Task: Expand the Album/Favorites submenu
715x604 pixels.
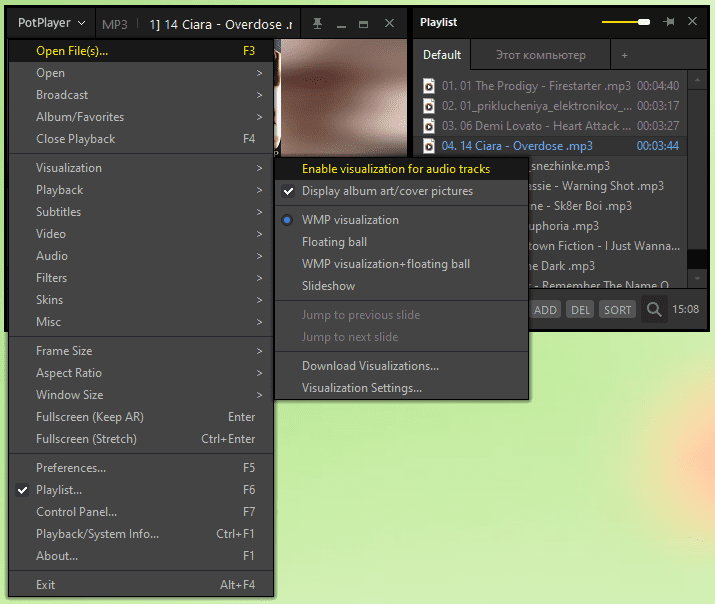Action: point(141,117)
